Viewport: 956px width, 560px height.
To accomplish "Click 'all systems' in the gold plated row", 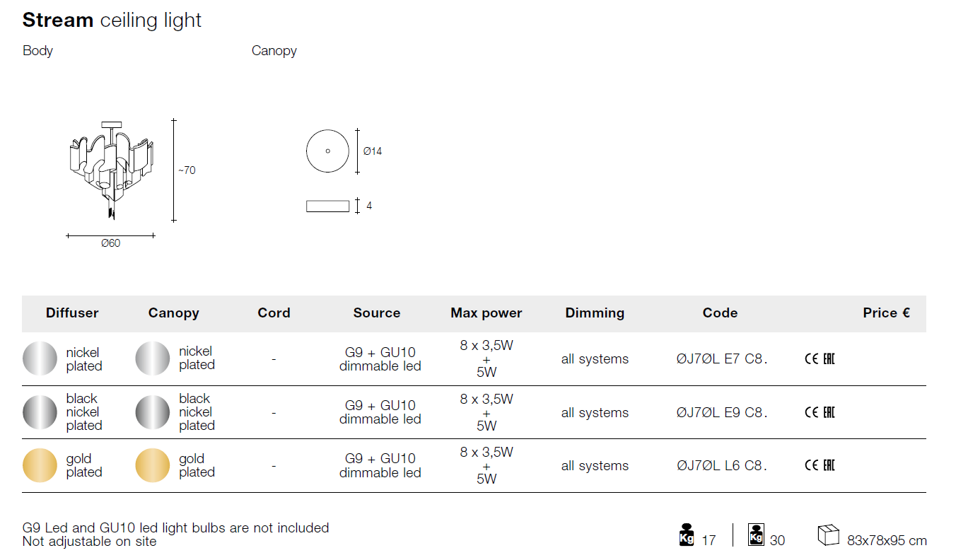I will click(595, 466).
